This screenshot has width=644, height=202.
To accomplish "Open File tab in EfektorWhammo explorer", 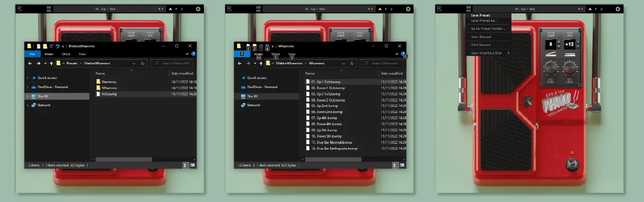I will 32,54.
